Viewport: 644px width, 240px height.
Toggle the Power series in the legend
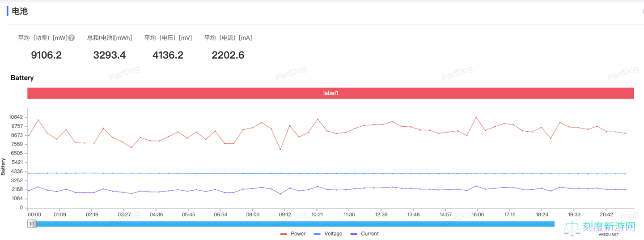coord(293,234)
